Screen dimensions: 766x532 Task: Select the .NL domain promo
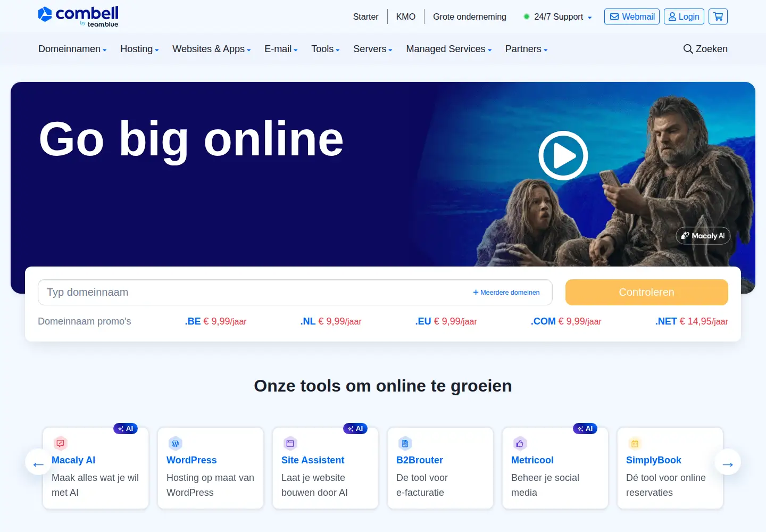pyautogui.click(x=331, y=321)
